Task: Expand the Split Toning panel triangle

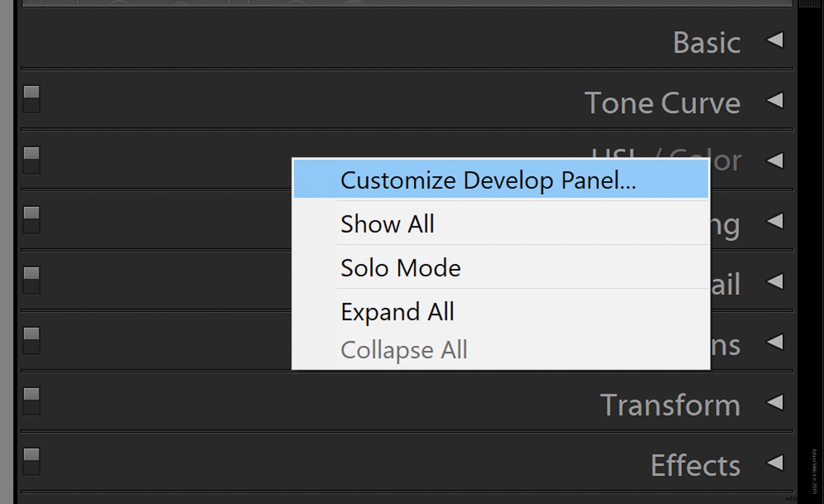Action: pos(776,221)
